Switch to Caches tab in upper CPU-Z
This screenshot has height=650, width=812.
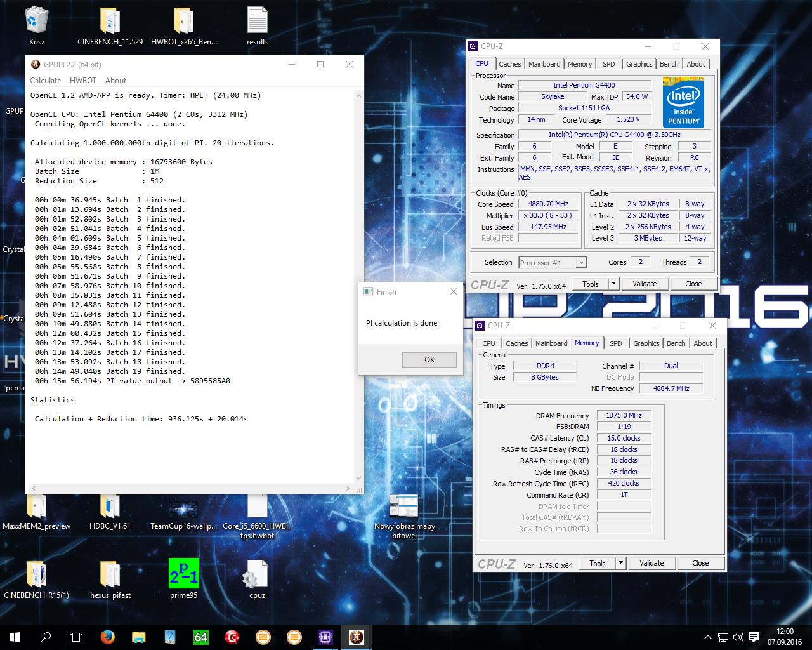click(x=509, y=64)
